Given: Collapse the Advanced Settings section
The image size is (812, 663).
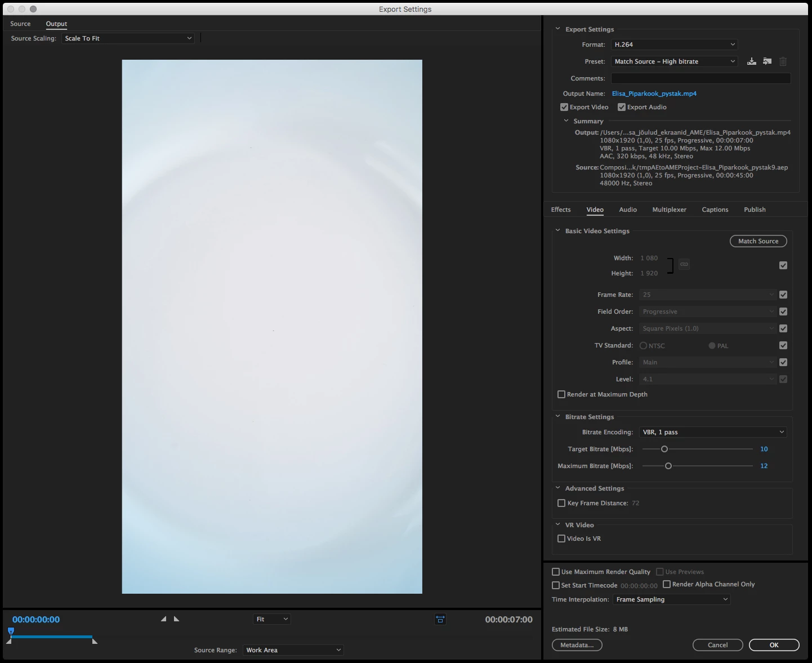Looking at the screenshot, I should (558, 488).
